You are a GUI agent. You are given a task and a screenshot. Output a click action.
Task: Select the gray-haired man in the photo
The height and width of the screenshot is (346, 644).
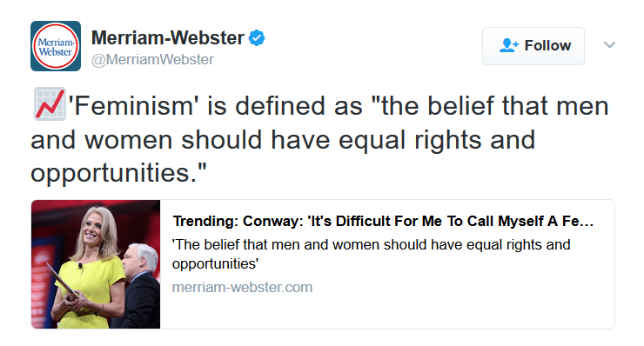pos(139,285)
